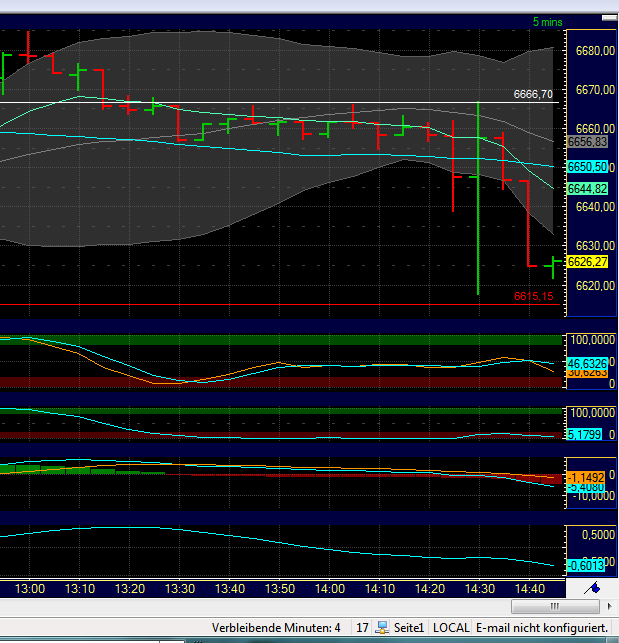Click the 14:40 time axis label
The width and height of the screenshot is (619, 643).
530,589
